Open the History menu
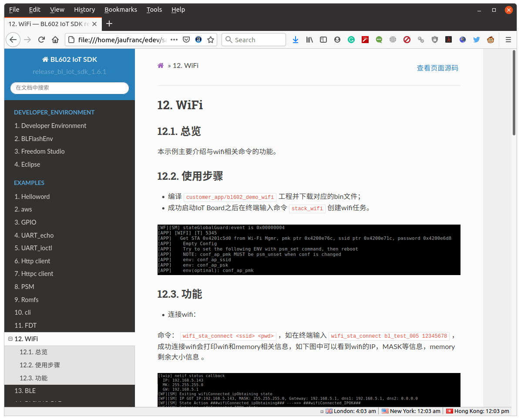This screenshot has width=521, height=420. 84,10
